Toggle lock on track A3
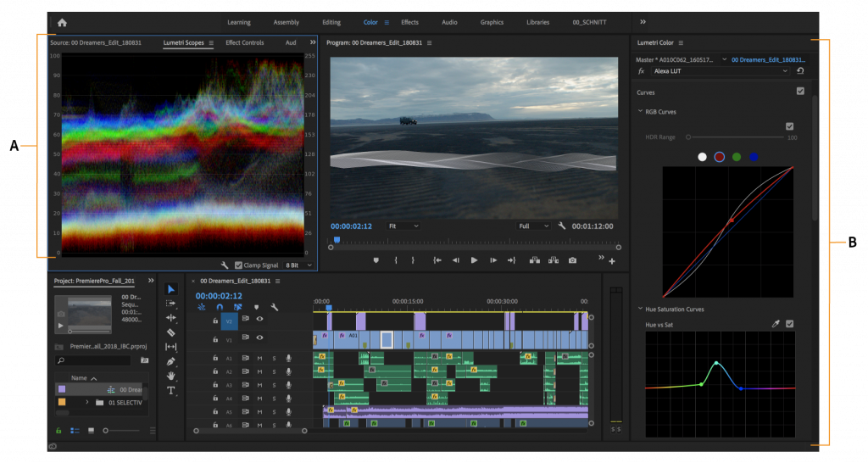This screenshot has height=463, width=868. click(215, 385)
